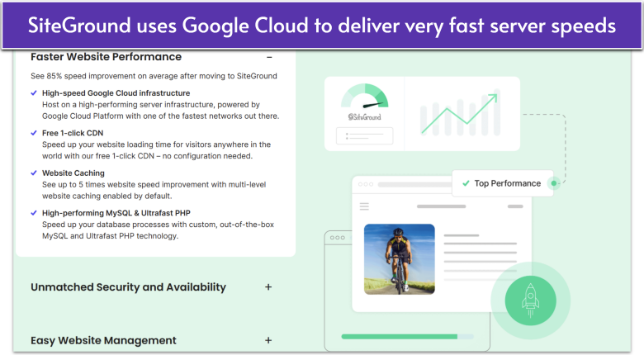Click Easy Website Management heading

103,340
